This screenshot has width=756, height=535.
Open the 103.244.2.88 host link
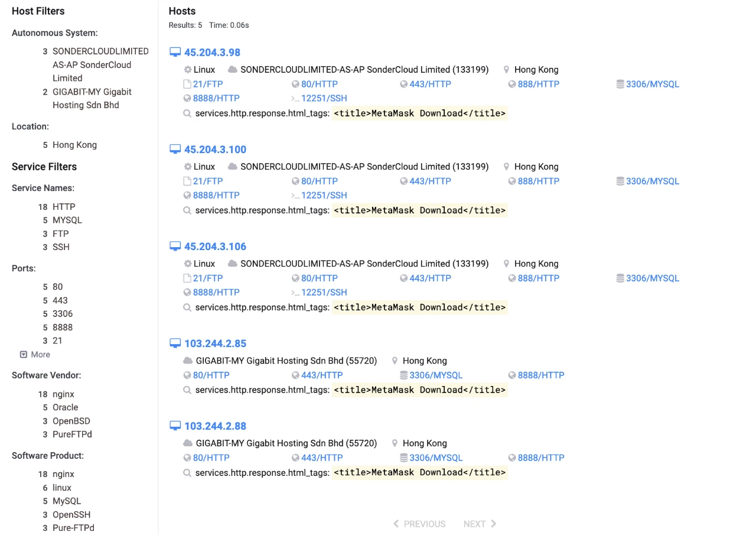[215, 426]
